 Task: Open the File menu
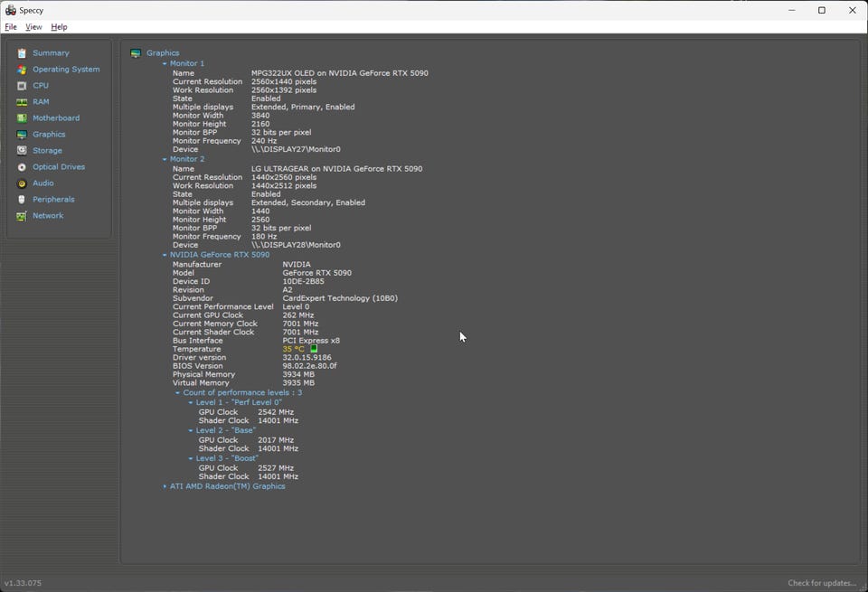(x=11, y=27)
